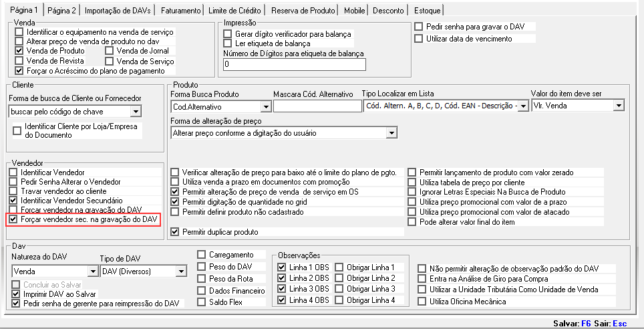Enable the Peso do DAV checkbox
Viewport: 644px width, 329px height.
201,267
